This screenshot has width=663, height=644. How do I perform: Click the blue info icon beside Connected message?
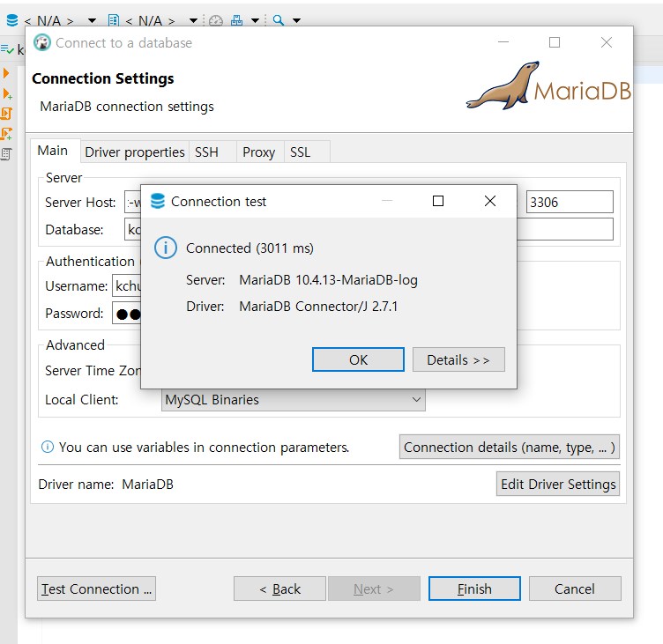coord(166,248)
